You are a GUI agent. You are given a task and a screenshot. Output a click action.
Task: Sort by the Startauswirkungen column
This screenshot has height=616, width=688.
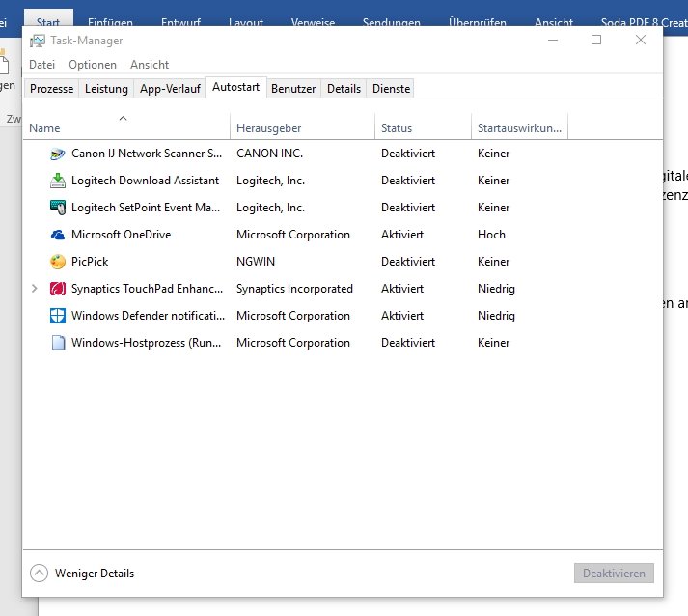click(x=519, y=127)
